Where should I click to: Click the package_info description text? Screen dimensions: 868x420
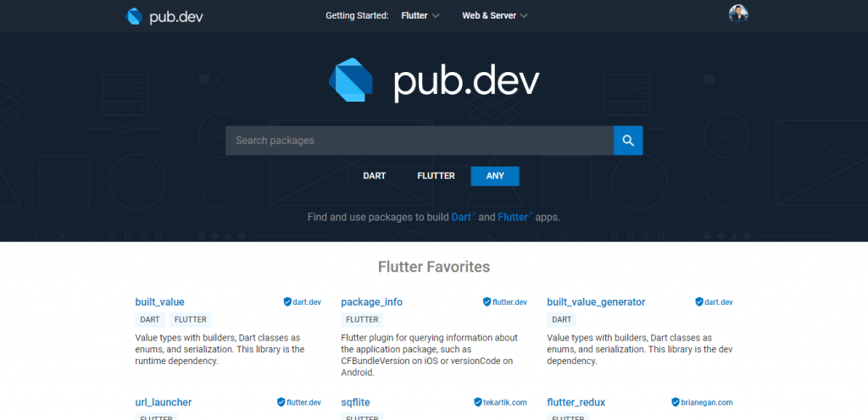click(x=430, y=356)
